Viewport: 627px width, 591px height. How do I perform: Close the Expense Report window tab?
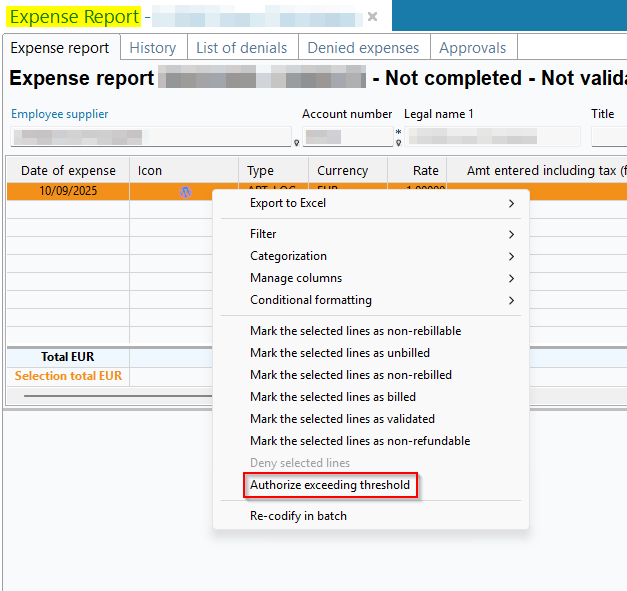point(373,17)
